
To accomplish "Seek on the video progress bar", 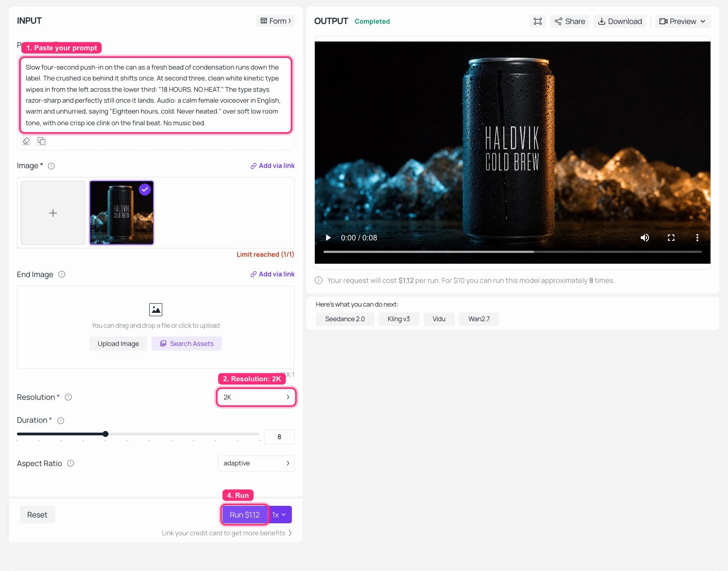I will point(512,252).
